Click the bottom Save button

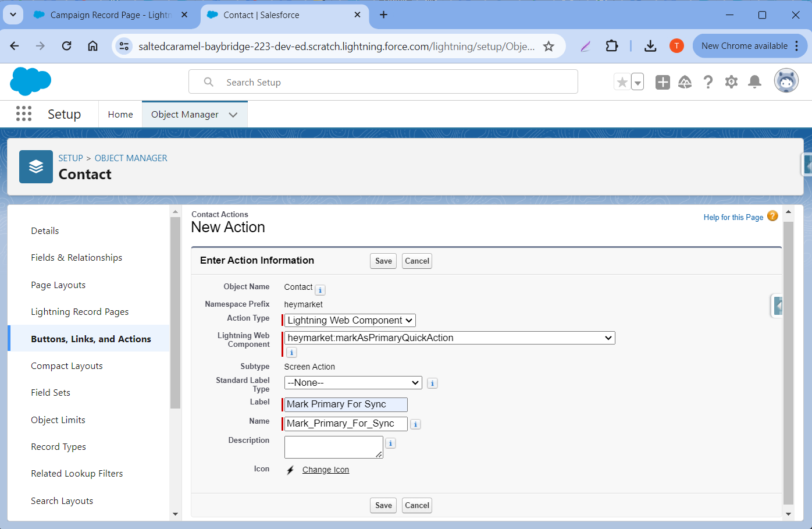pyautogui.click(x=383, y=505)
